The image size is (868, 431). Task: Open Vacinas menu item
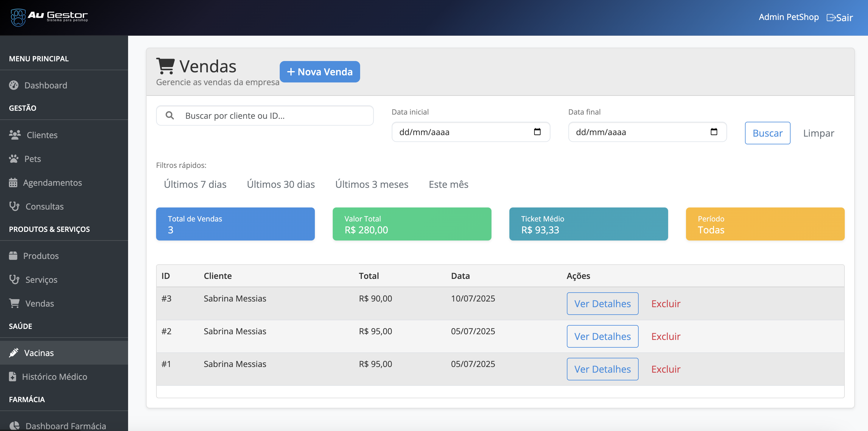click(x=64, y=352)
